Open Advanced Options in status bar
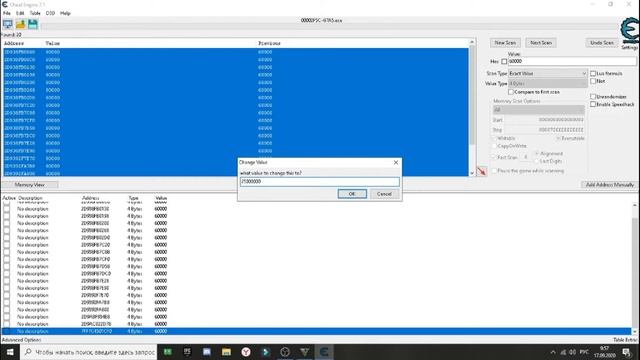 pos(21,340)
